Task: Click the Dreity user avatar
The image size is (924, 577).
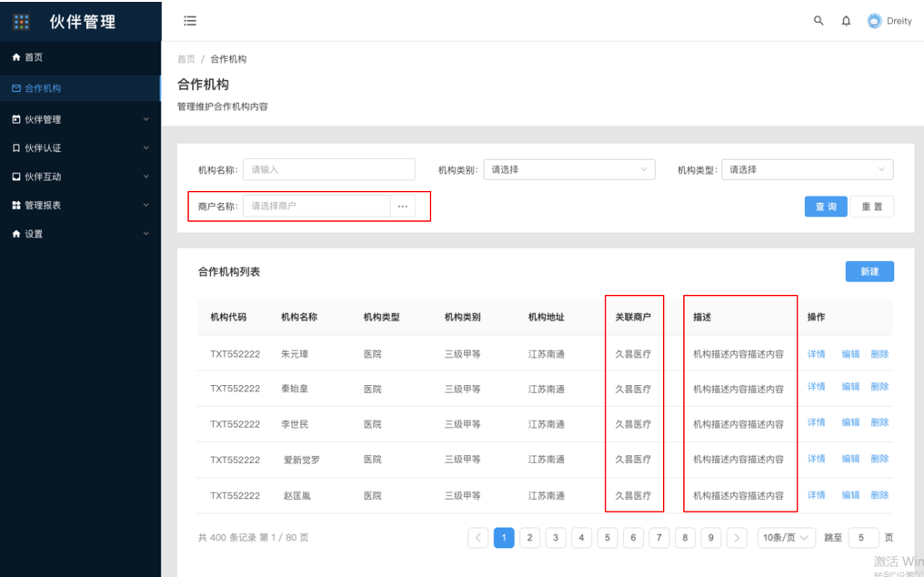Action: [874, 21]
